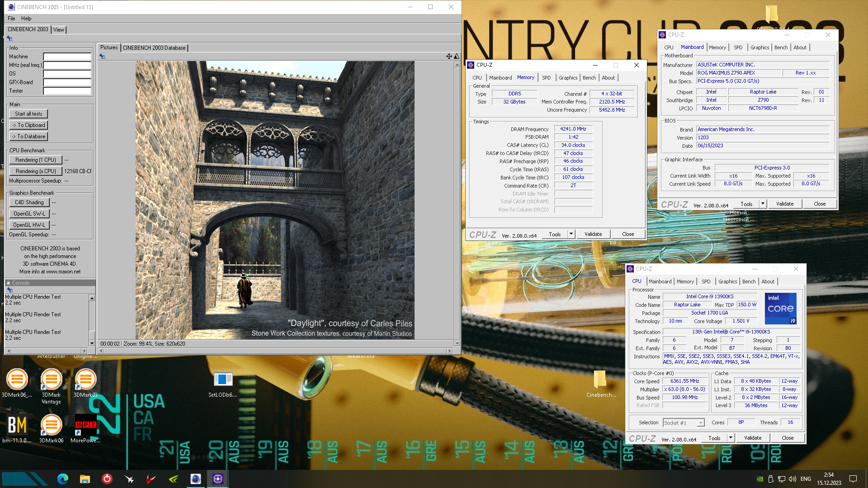Open the notification center icon
The height and width of the screenshot is (488, 868).
(x=853, y=479)
